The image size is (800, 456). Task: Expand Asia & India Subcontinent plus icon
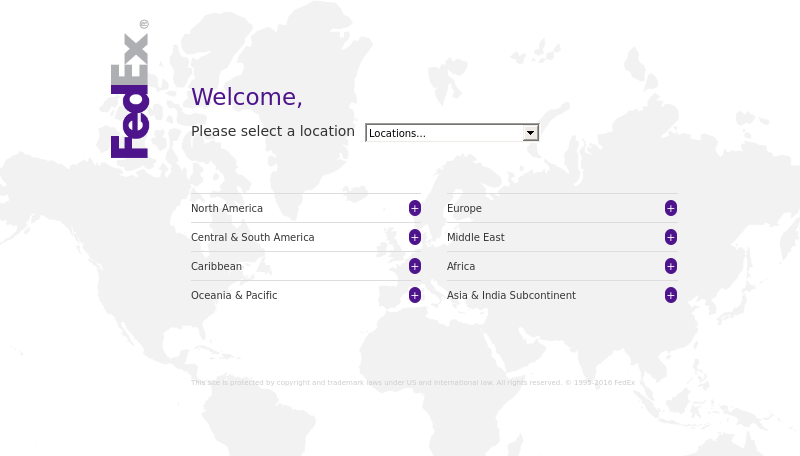click(x=671, y=295)
